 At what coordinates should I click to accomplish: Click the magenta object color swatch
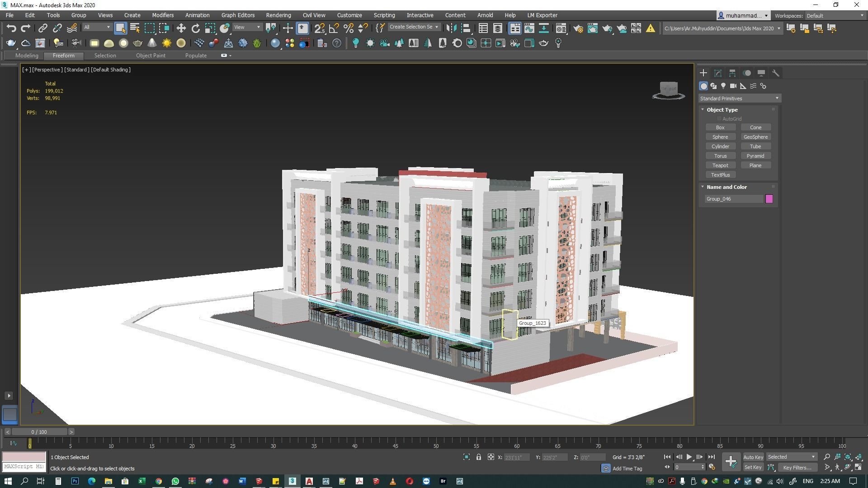pyautogui.click(x=769, y=199)
